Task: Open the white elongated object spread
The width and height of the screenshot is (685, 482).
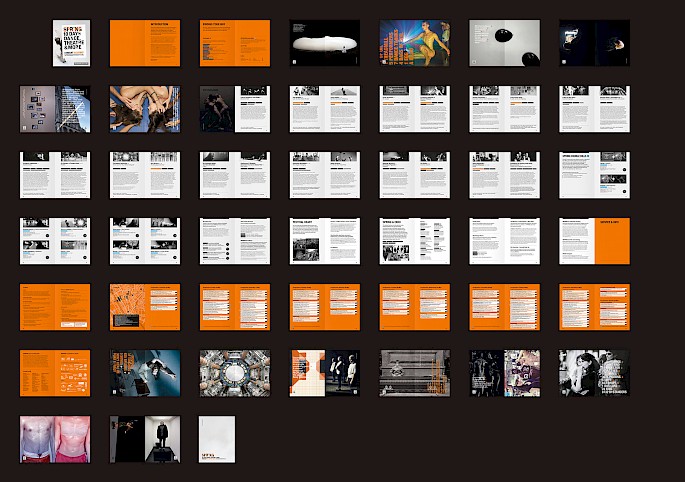Action: [x=324, y=43]
